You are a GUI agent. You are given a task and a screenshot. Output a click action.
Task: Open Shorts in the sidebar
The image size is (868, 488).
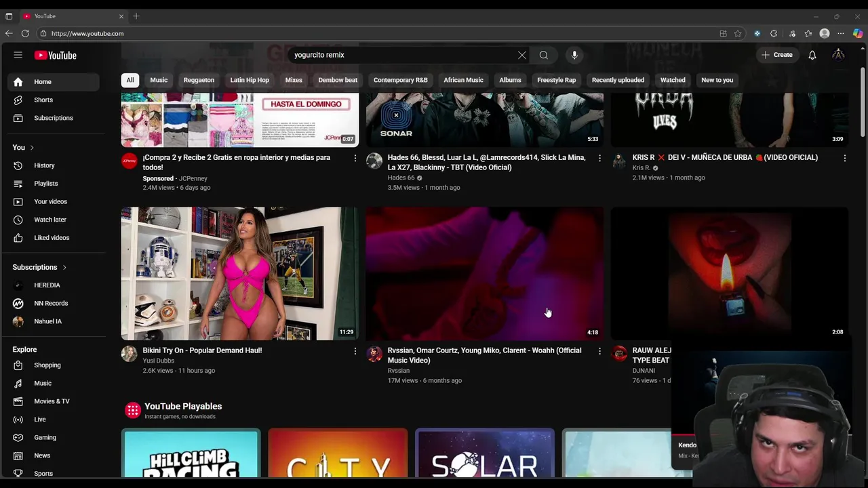[54, 100]
